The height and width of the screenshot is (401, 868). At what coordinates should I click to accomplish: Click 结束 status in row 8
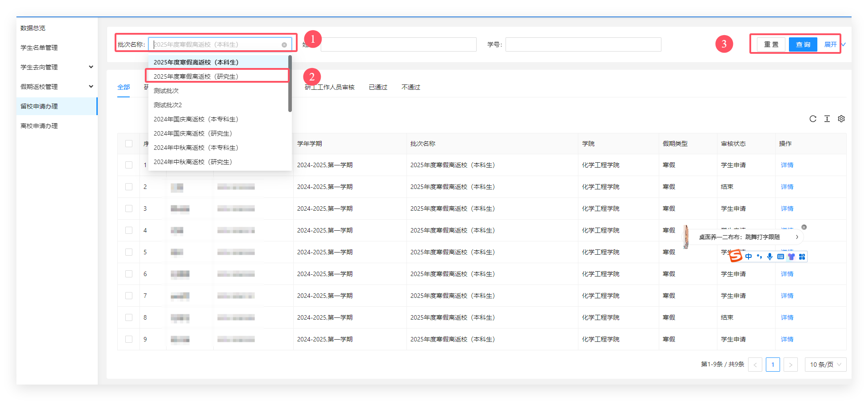pos(727,317)
